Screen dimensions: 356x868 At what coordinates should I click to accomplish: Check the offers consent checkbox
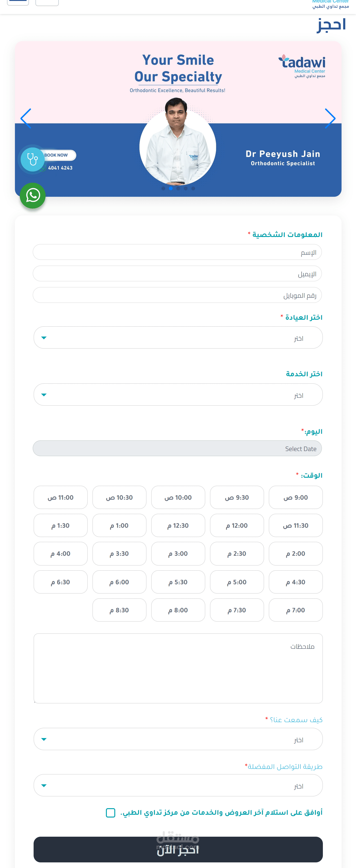tap(110, 812)
